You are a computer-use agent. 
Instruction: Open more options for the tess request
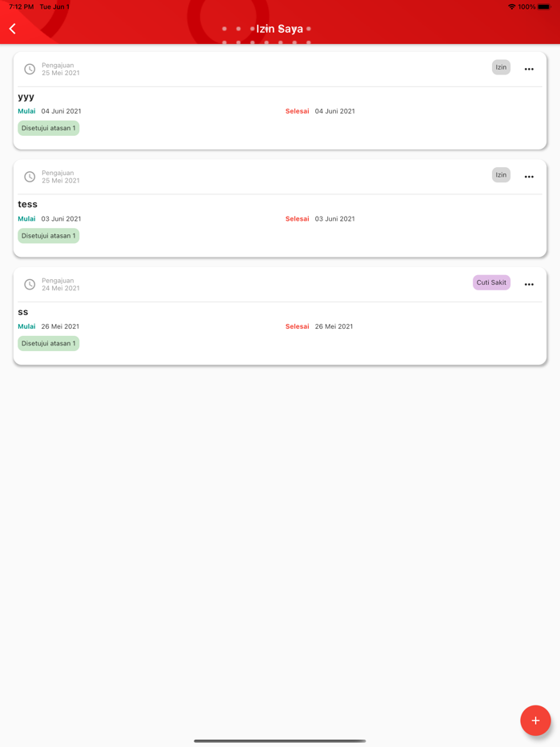click(x=529, y=177)
